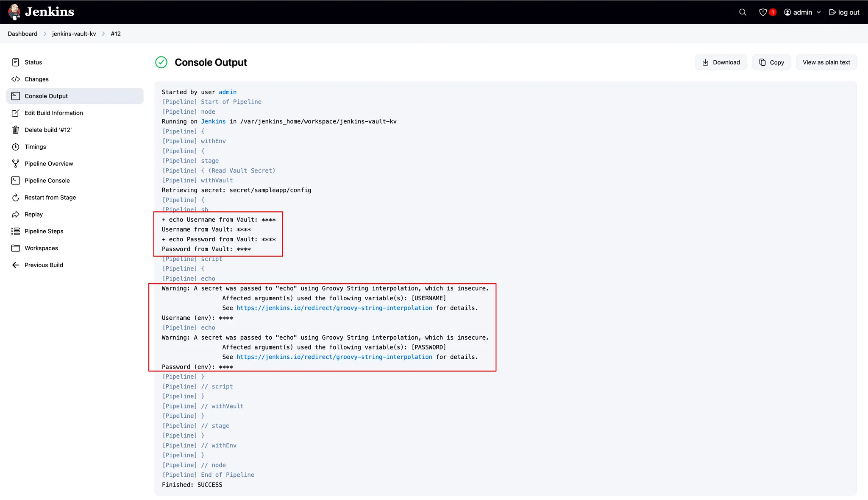
Task: Click the Changes code icon in sidebar
Action: click(16, 79)
